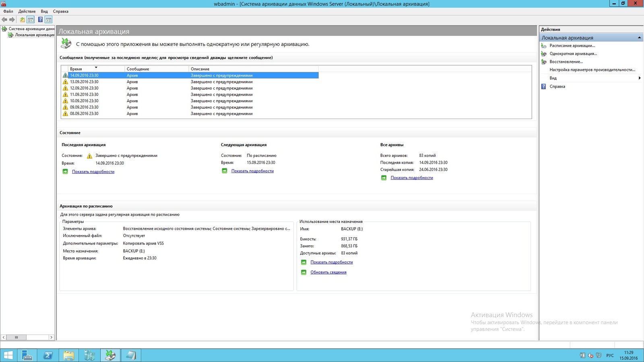The width and height of the screenshot is (644, 362).
Task: Select the BACKUP (E:) destination name value
Action: [352, 229]
